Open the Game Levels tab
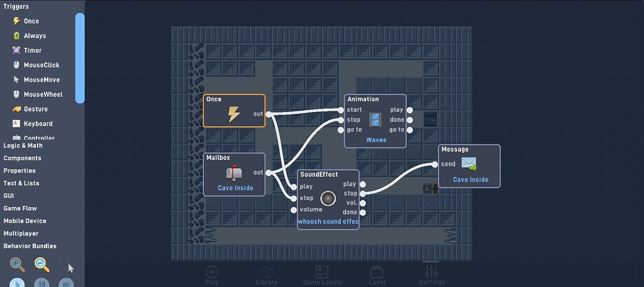Viewport: 644px width, 287px height. tap(322, 276)
